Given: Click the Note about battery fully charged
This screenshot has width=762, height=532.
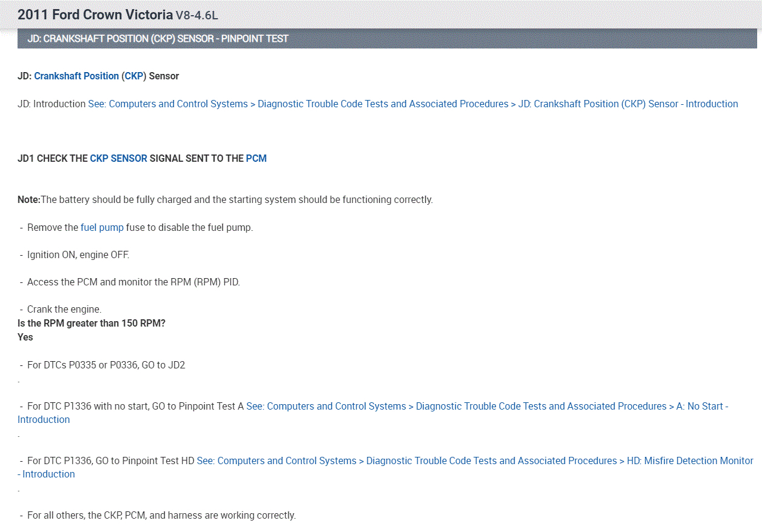Looking at the screenshot, I should tap(225, 200).
